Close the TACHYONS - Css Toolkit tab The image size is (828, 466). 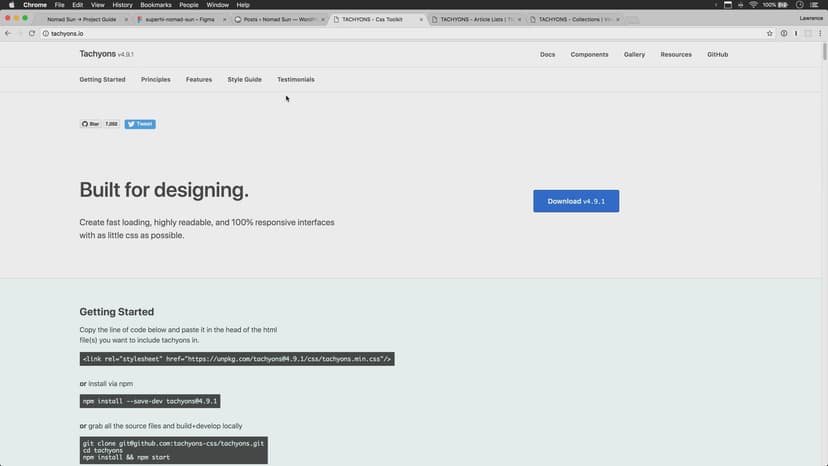point(421,19)
